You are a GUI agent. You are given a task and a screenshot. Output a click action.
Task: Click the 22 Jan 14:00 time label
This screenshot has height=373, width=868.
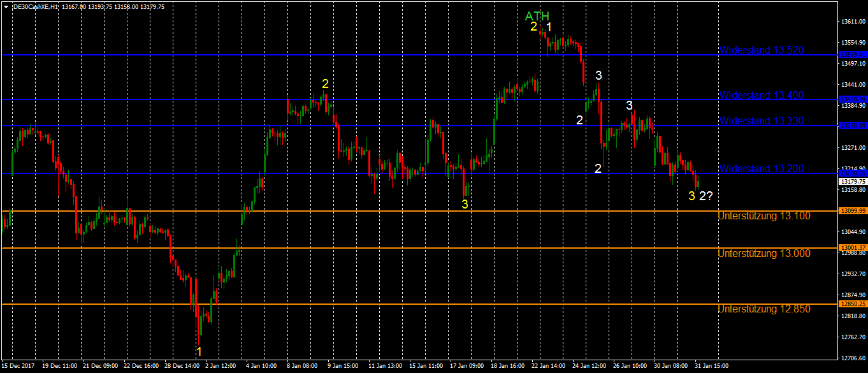[549, 367]
